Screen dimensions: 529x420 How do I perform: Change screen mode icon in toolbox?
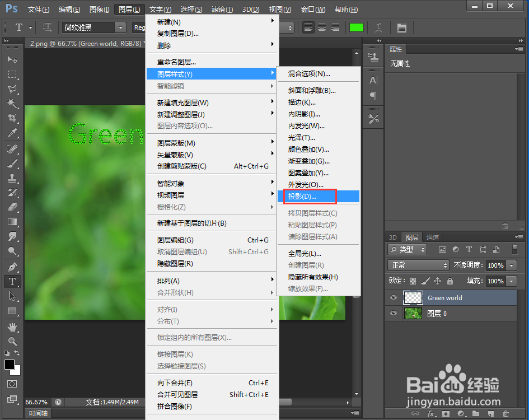(x=12, y=399)
